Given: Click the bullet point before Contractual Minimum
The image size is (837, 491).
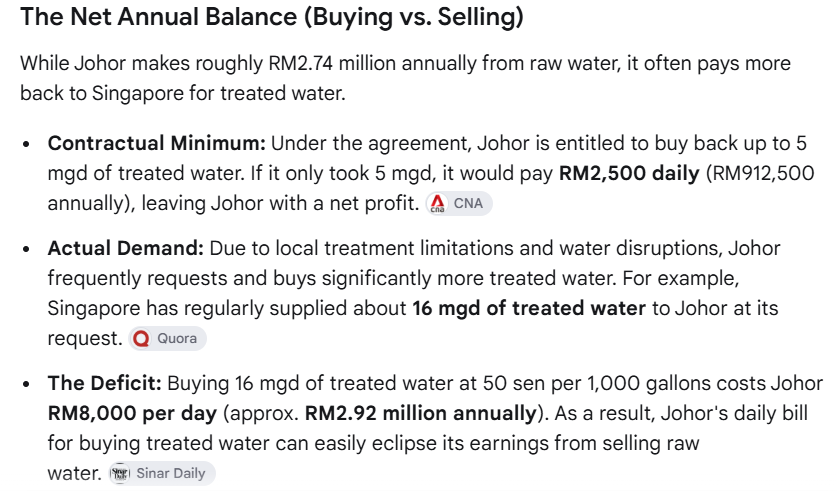Looking at the screenshot, I should coord(27,144).
